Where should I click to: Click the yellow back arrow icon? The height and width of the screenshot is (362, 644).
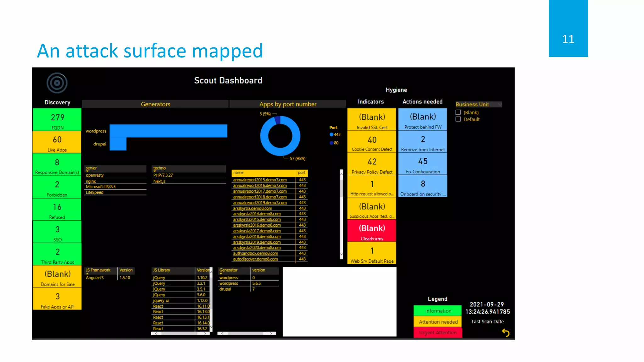pyautogui.click(x=505, y=332)
